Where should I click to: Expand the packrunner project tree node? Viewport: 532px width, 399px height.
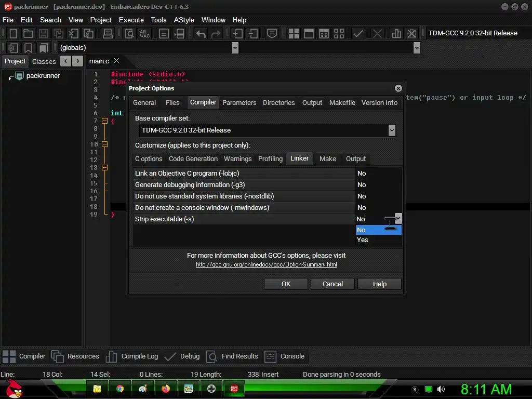(x=9, y=78)
